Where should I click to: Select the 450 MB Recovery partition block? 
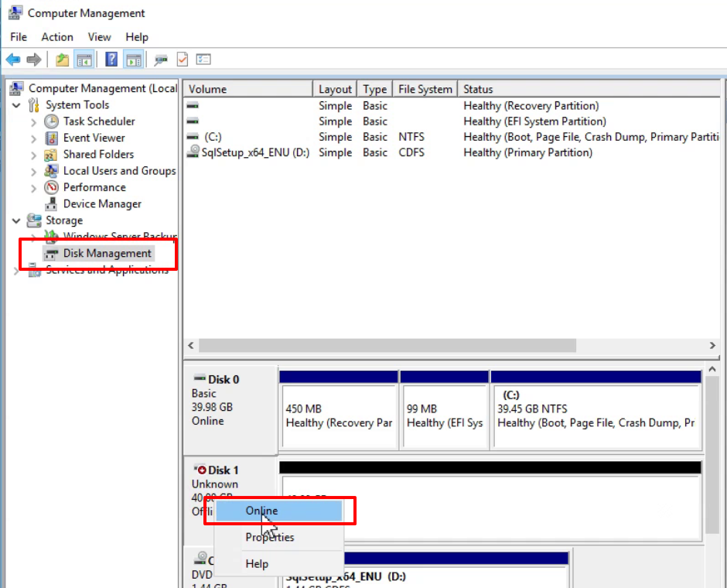coord(339,410)
